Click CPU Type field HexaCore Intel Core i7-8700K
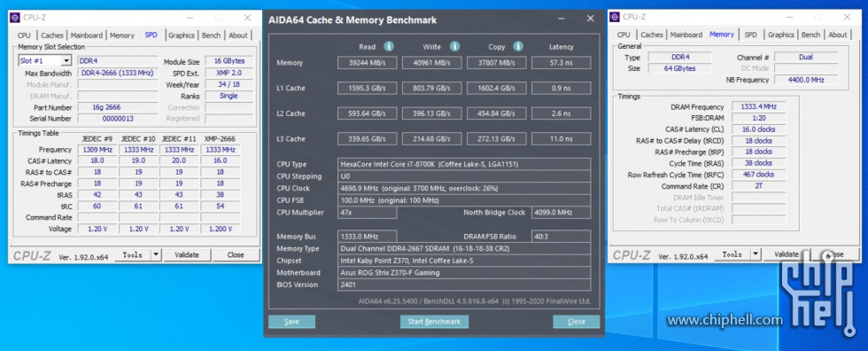This screenshot has height=351, width=868. coord(464,164)
